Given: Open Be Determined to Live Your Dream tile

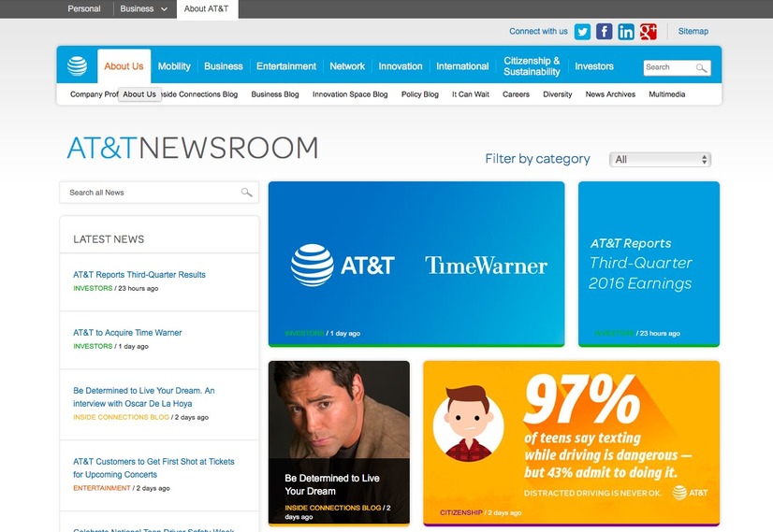Looking at the screenshot, I should [x=339, y=443].
